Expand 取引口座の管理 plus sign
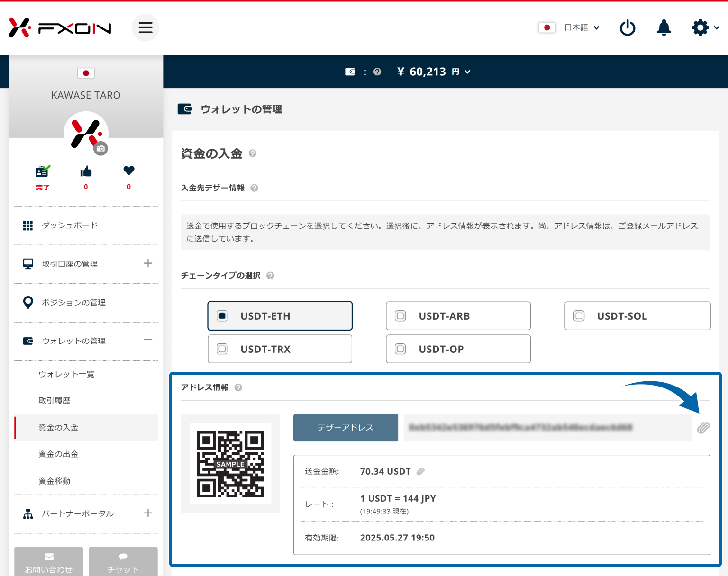728x576 pixels. [x=148, y=263]
